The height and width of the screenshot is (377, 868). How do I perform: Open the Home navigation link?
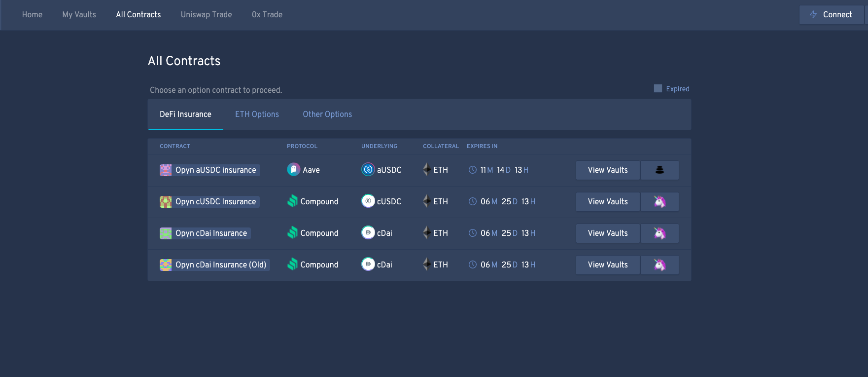click(32, 15)
